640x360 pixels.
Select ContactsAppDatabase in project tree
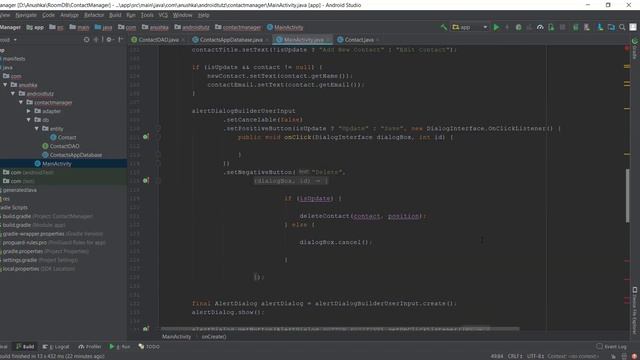tap(72, 155)
